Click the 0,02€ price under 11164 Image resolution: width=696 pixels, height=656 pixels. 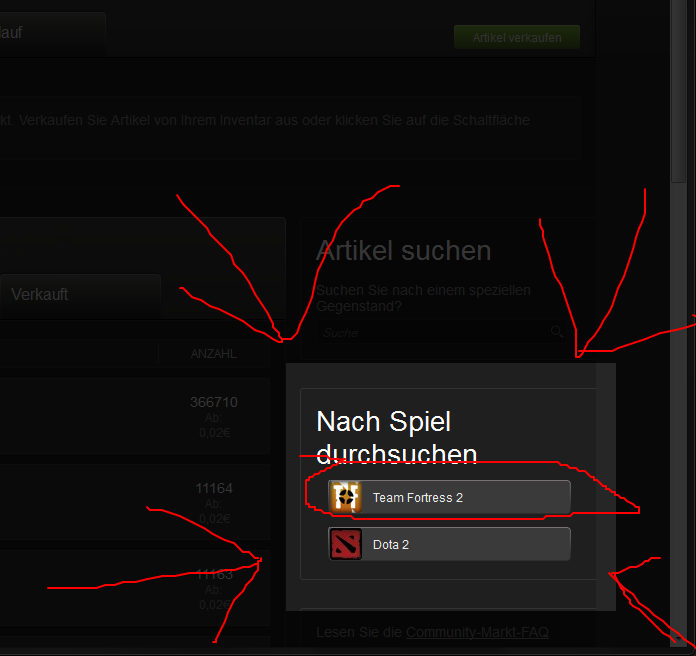(x=214, y=519)
